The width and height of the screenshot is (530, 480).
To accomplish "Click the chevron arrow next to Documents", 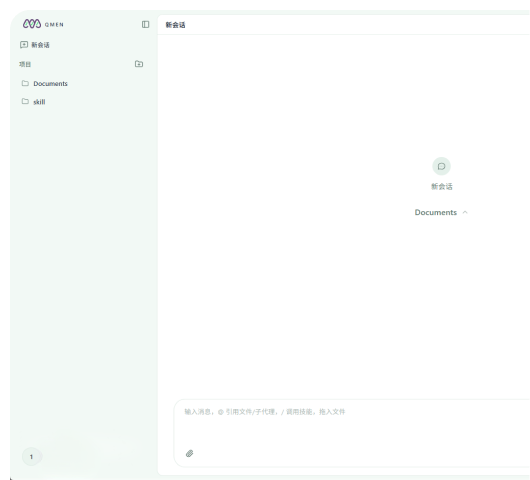I will click(x=465, y=212).
